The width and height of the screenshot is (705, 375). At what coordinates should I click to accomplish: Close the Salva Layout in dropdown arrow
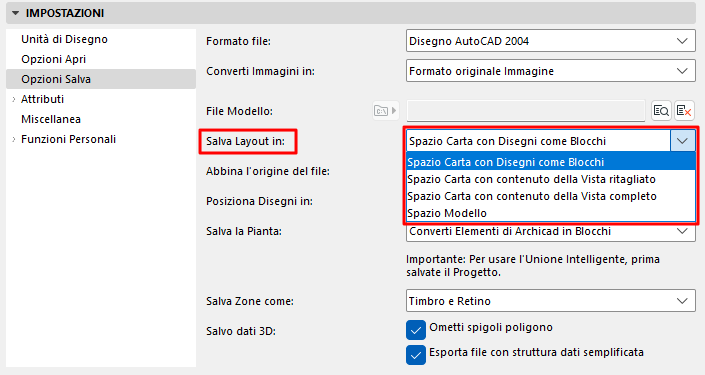[683, 141]
